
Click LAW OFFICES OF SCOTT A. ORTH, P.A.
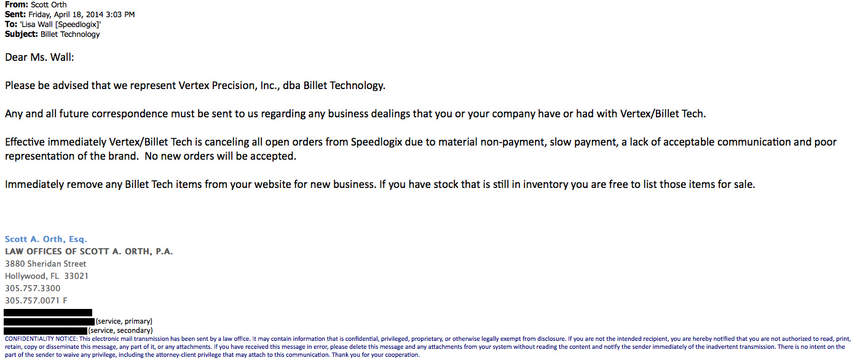click(x=89, y=251)
